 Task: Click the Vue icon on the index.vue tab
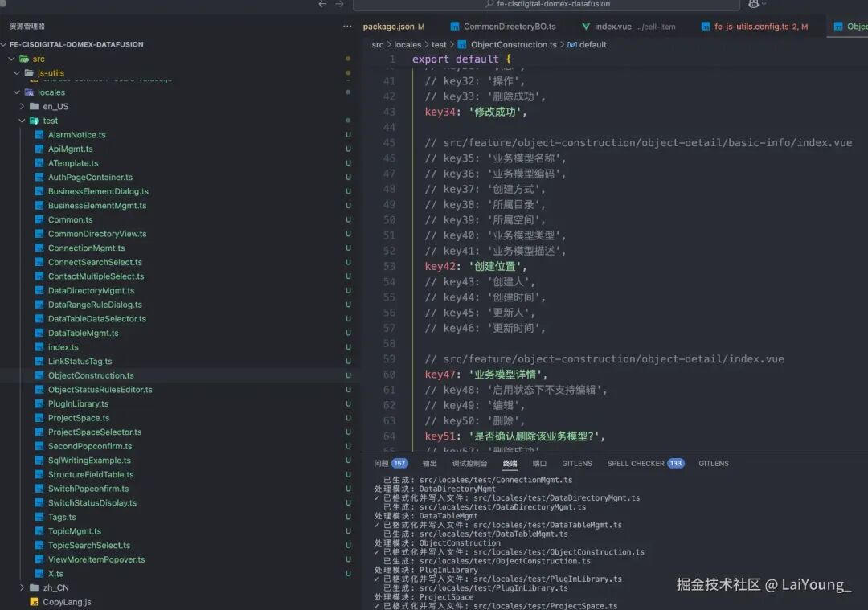point(584,25)
